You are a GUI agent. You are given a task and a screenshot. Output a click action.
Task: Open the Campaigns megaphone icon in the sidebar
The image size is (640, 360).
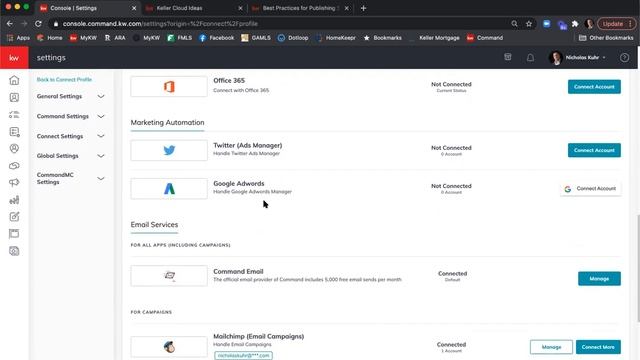pyautogui.click(x=14, y=182)
